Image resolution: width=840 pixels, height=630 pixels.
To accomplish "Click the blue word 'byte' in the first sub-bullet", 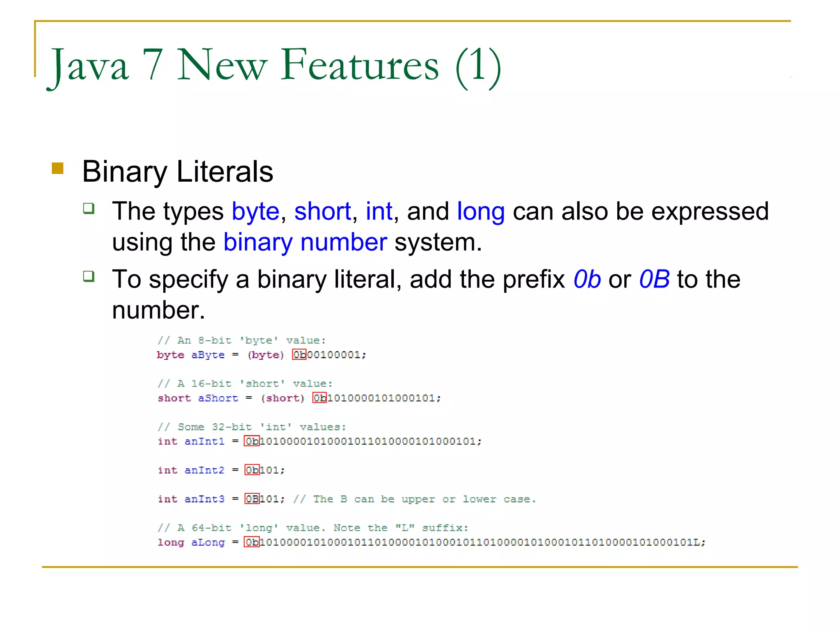I will 256,212.
